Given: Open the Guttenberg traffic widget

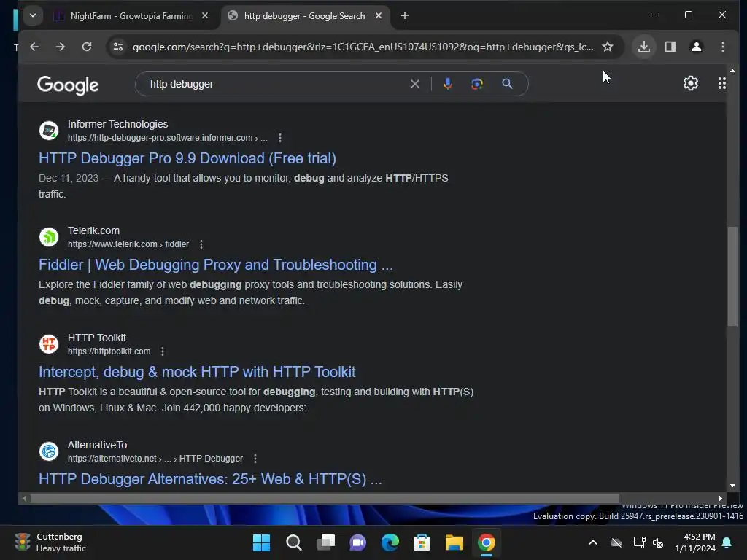Looking at the screenshot, I should (x=50, y=542).
